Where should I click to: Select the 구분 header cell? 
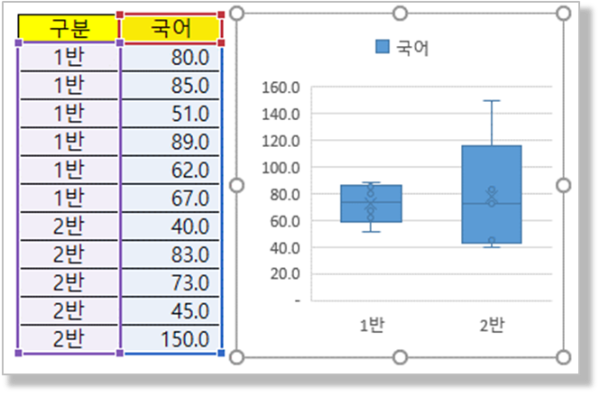[69, 28]
